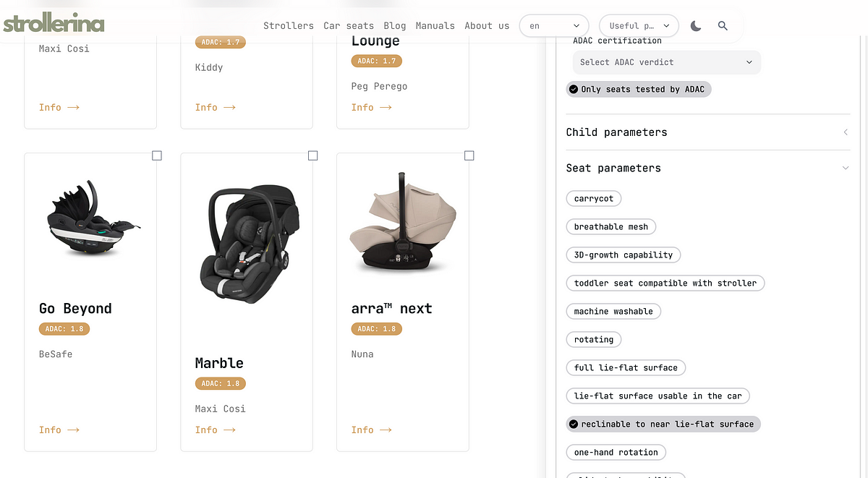The width and height of the screenshot is (868, 478).
Task: Click the Marble car seat image
Action: point(247,242)
